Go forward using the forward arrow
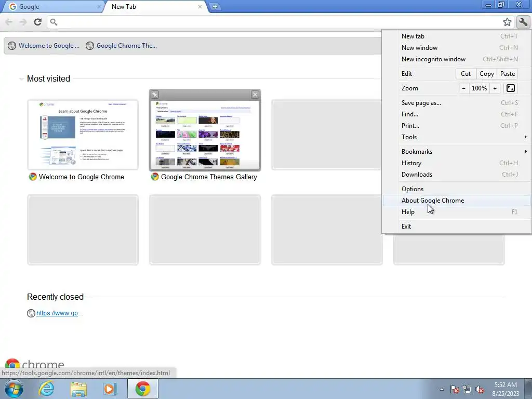The width and height of the screenshot is (532, 399). pos(23,22)
